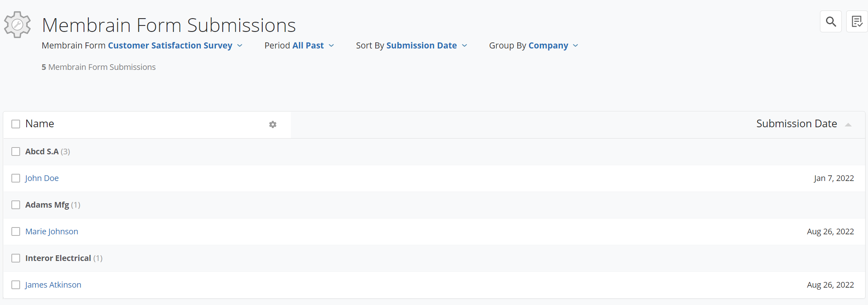The image size is (868, 305).
Task: Check the Interor Electrical group checkbox
Action: [16, 258]
